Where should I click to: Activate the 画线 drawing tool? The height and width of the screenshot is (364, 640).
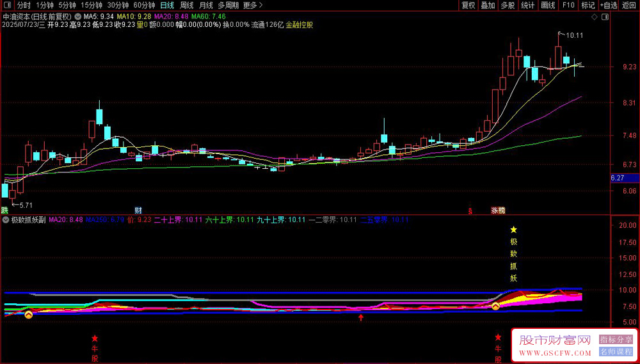click(x=548, y=6)
